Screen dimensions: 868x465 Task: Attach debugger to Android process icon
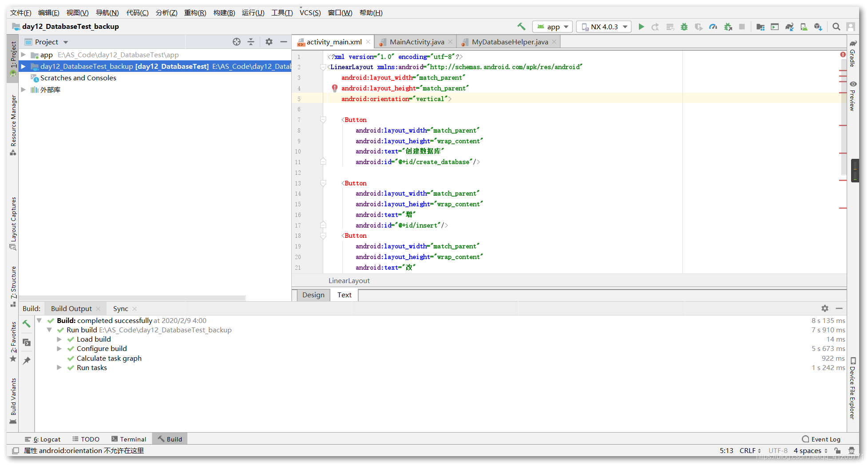(728, 27)
